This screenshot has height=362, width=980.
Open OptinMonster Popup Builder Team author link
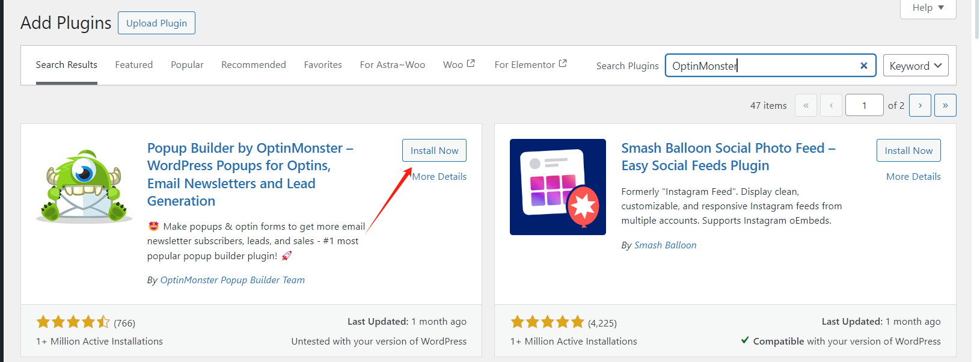click(233, 280)
